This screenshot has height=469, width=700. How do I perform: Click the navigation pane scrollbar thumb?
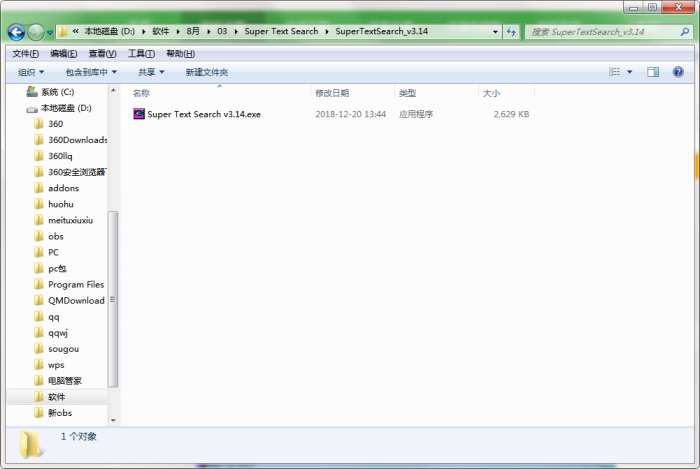113,299
